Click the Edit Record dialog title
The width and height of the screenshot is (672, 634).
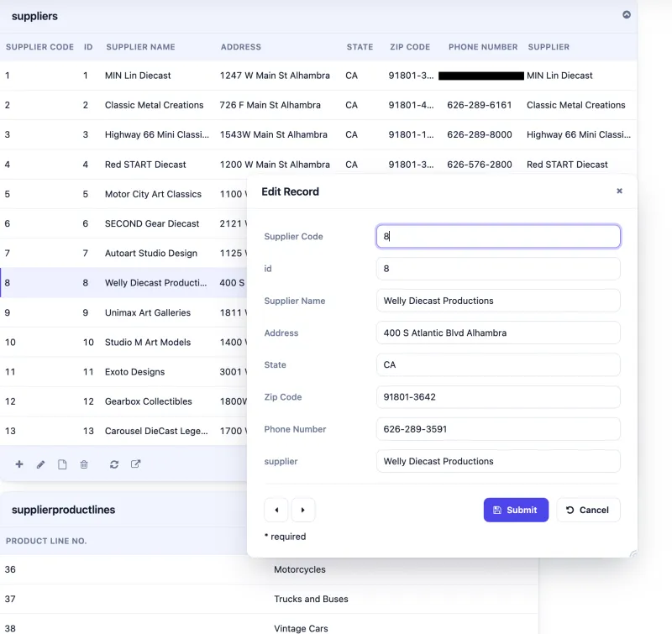click(290, 191)
